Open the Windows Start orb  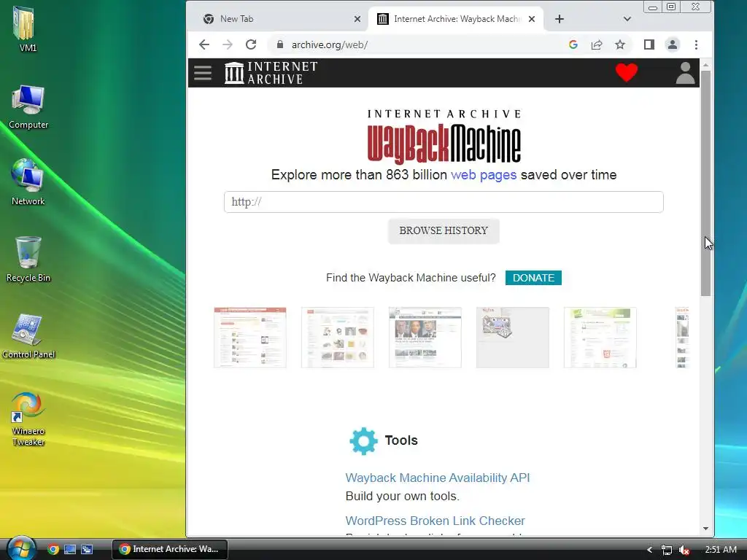(x=21, y=548)
